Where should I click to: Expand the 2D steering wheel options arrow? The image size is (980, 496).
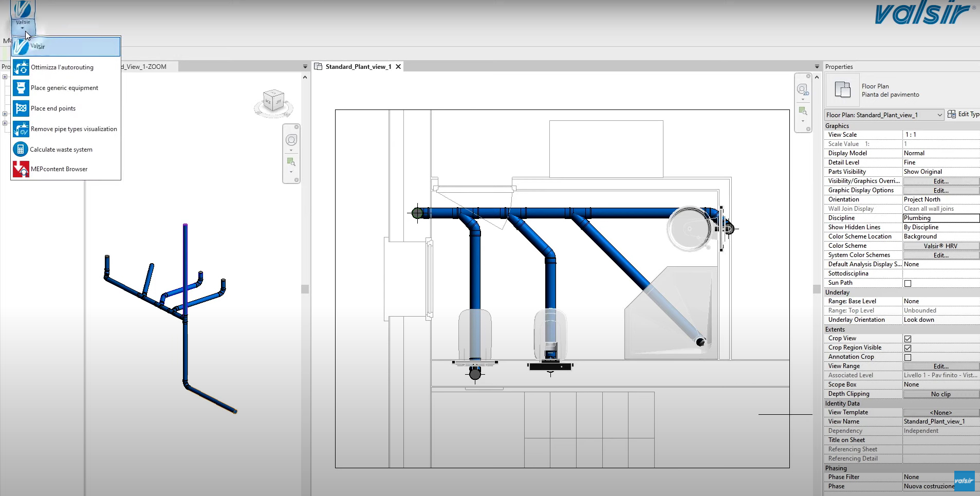pos(803,100)
